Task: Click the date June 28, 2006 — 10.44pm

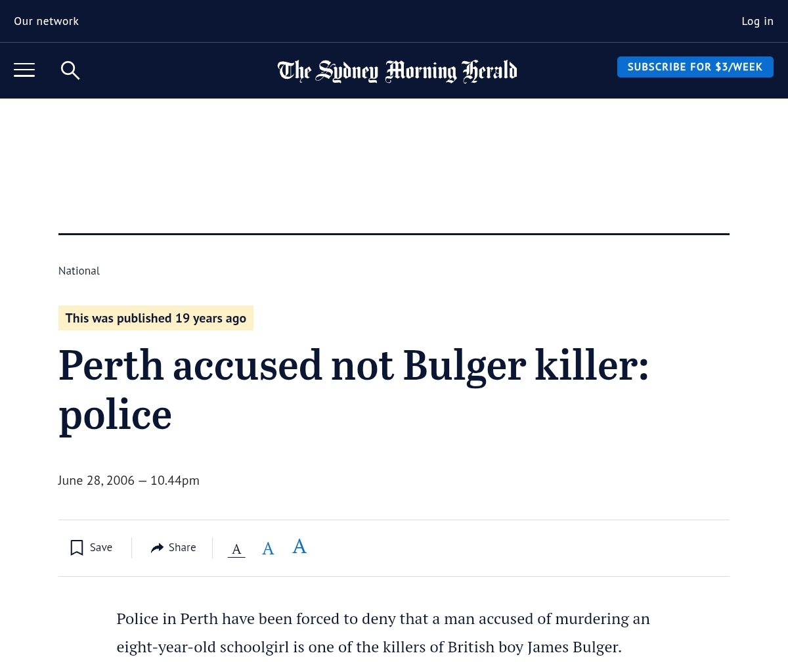Action: click(129, 481)
